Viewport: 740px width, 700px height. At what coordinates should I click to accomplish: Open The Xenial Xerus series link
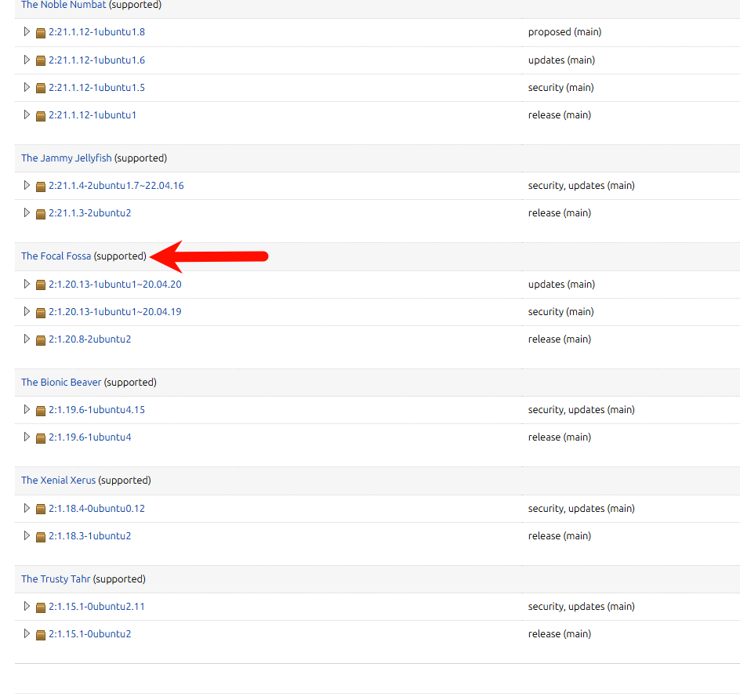click(59, 480)
